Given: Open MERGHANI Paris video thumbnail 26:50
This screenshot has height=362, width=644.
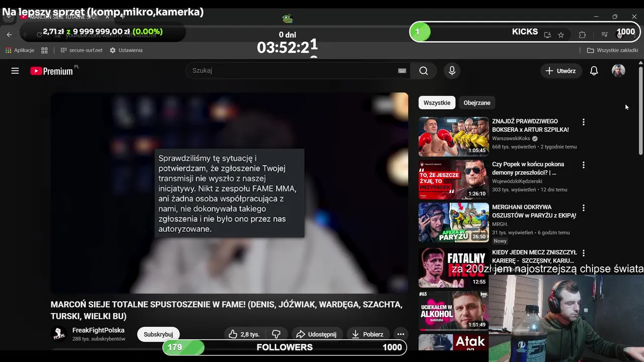Looking at the screenshot, I should (453, 222).
